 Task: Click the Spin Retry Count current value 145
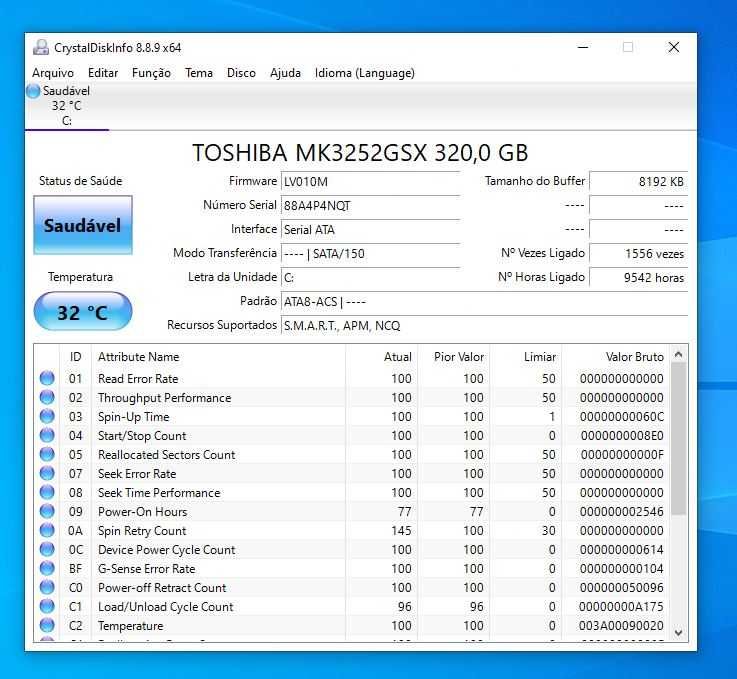point(401,531)
